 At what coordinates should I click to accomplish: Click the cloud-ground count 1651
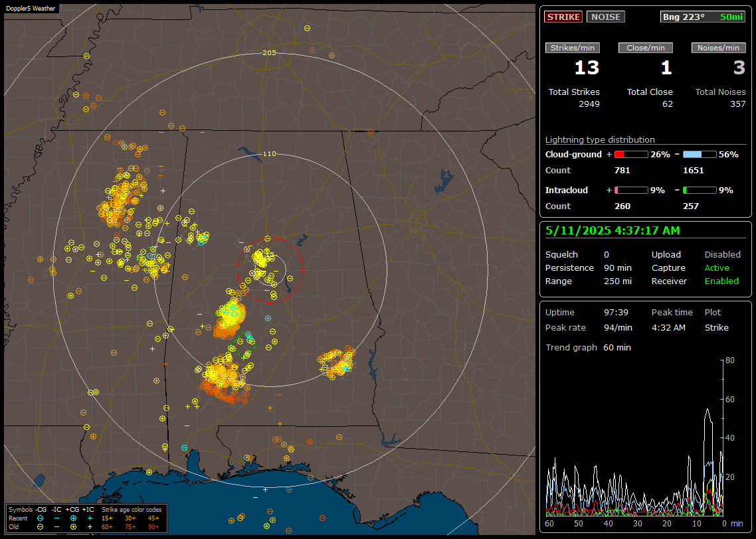[x=694, y=171]
